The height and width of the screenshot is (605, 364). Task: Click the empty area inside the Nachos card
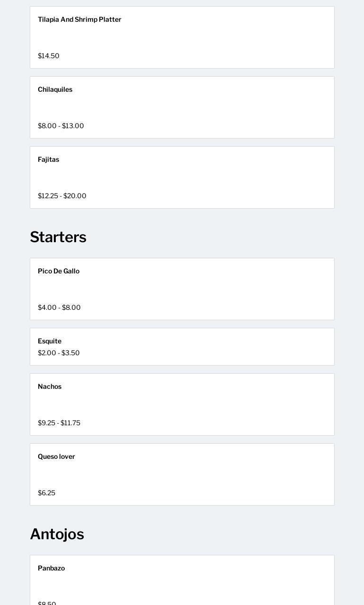click(182, 404)
